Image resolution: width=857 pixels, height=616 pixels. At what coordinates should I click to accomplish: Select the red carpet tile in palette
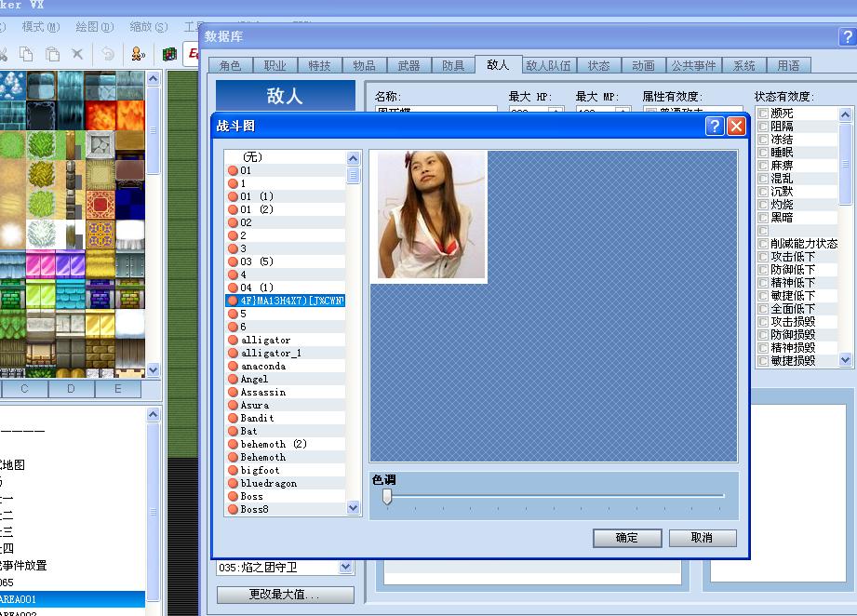tap(100, 204)
